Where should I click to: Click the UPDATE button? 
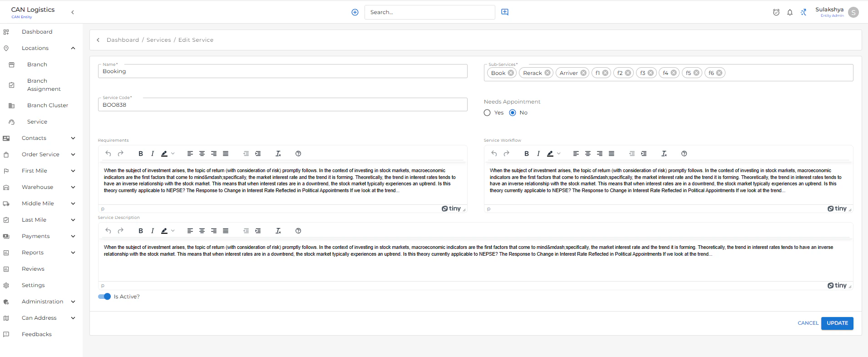(x=837, y=323)
